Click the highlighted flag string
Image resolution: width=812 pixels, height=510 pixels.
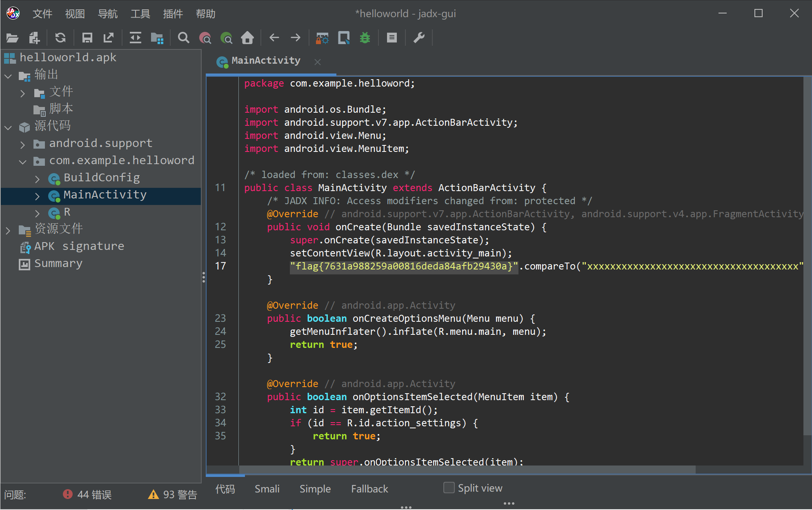[x=404, y=267]
